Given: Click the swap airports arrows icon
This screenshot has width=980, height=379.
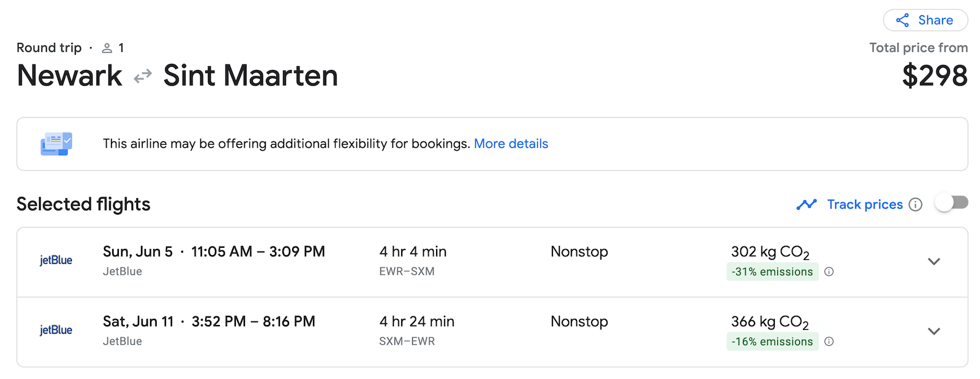Looking at the screenshot, I should (x=141, y=75).
